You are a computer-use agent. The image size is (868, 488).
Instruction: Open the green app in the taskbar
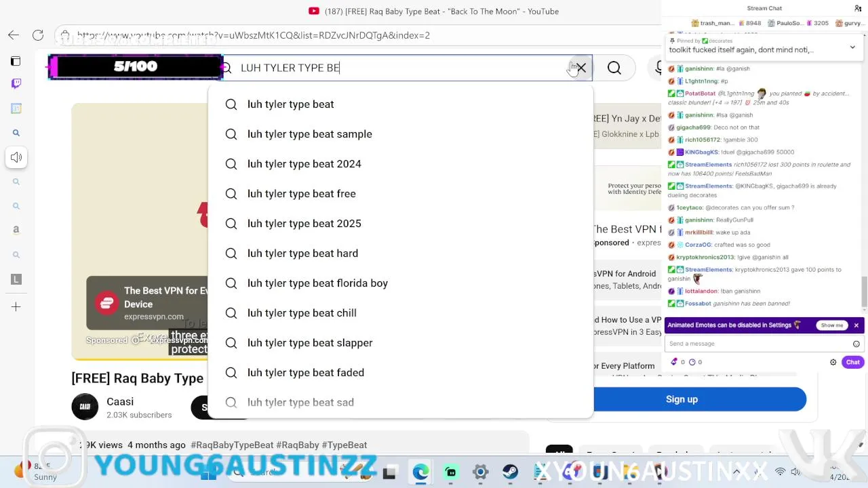[x=450, y=472]
